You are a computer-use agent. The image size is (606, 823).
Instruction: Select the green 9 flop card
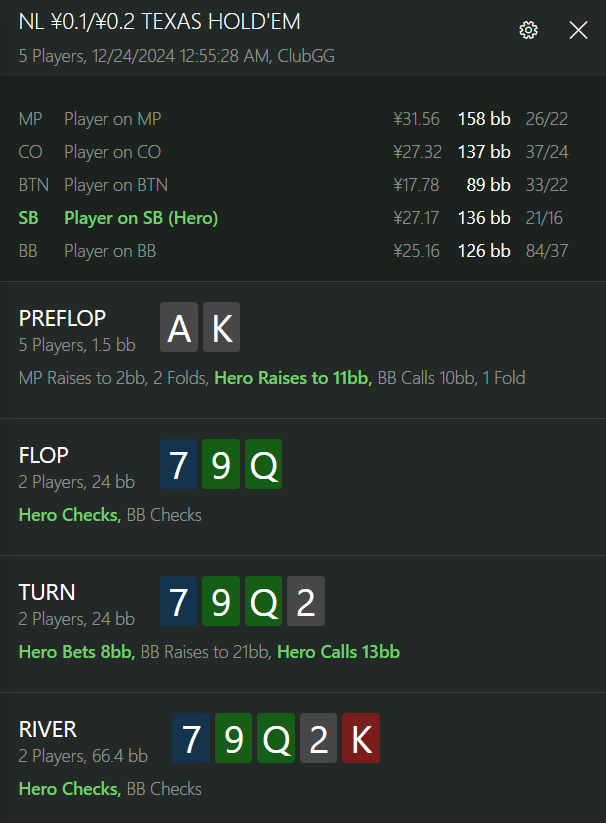click(221, 464)
